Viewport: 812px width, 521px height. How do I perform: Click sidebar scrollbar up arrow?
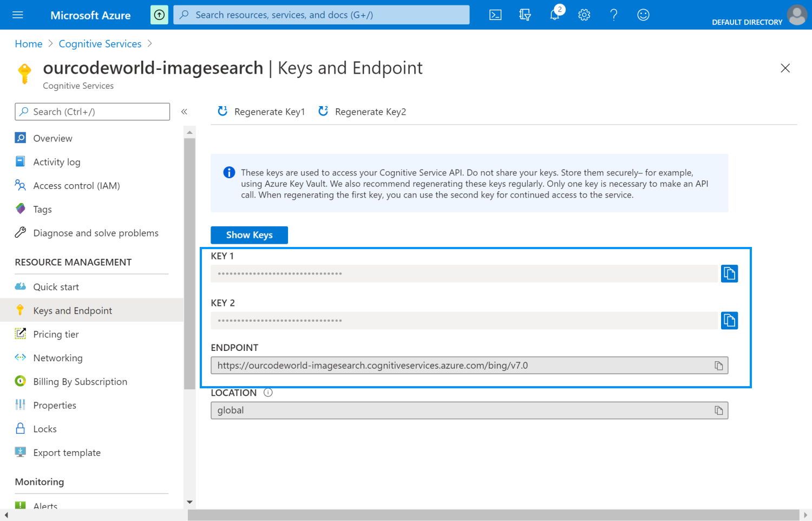(x=189, y=132)
